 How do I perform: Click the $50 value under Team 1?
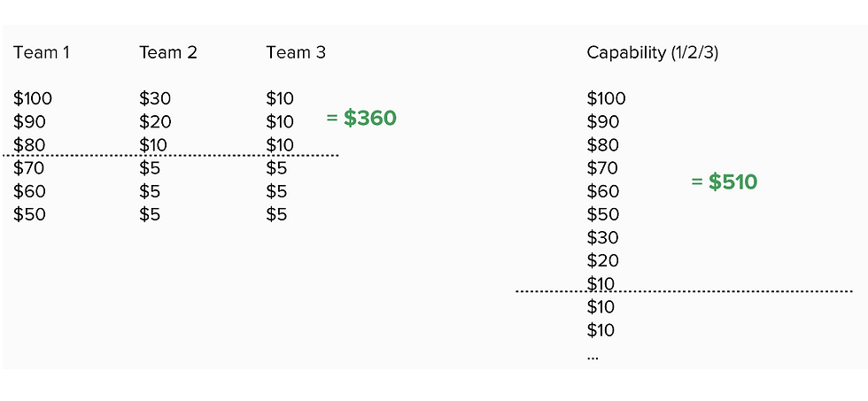pyautogui.click(x=30, y=214)
